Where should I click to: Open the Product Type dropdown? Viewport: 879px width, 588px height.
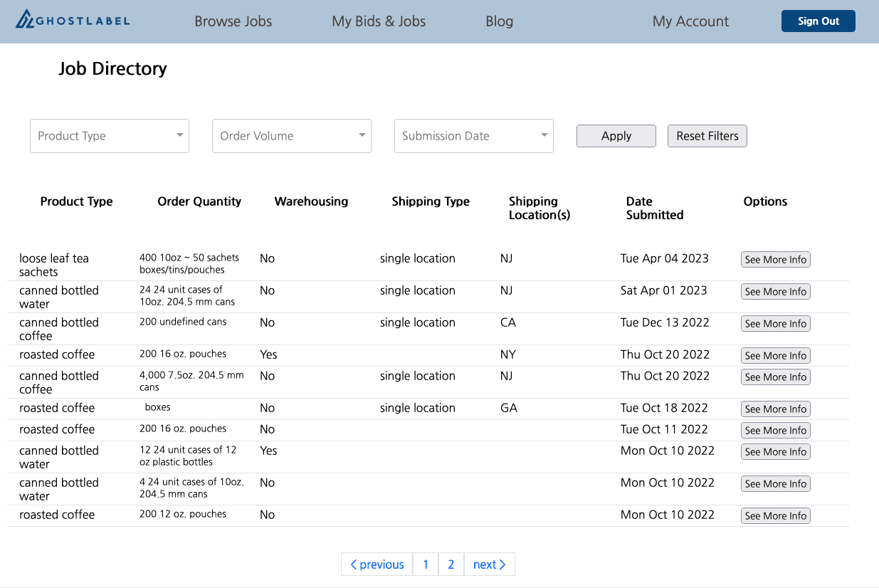pos(110,136)
